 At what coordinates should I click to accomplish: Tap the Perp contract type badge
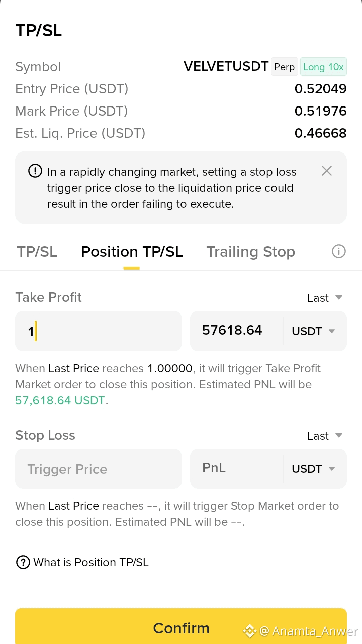[x=285, y=67]
